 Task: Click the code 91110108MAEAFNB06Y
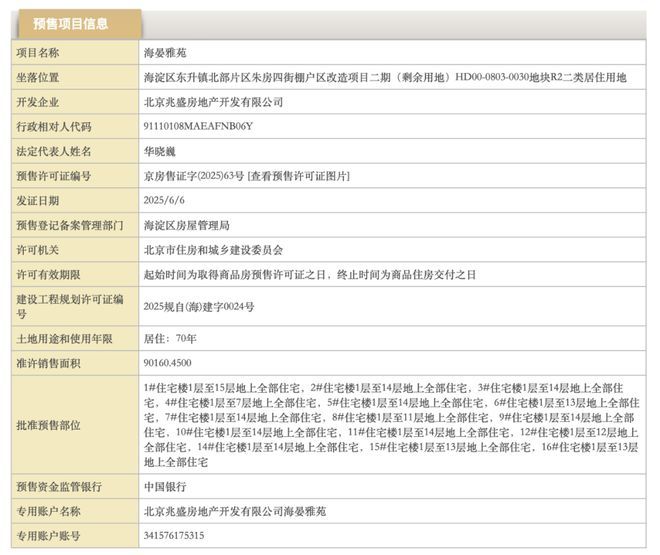(x=198, y=127)
